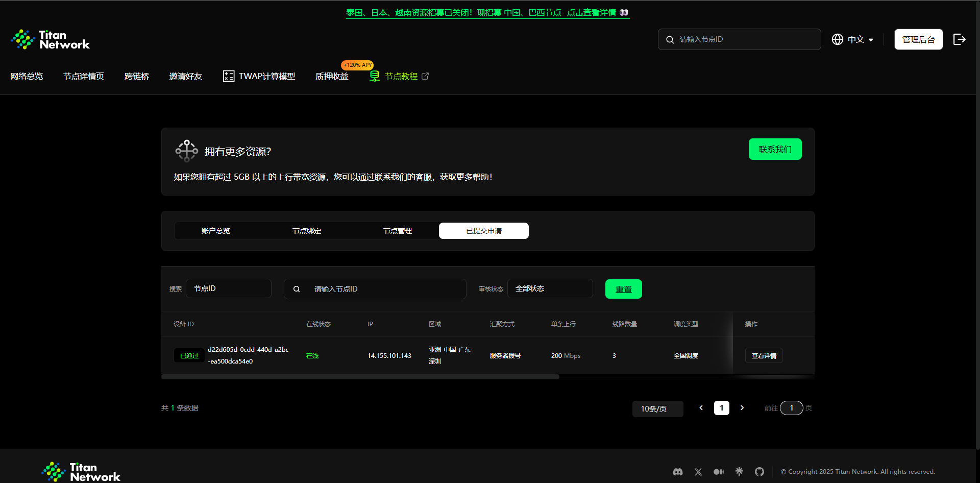Open the X (Twitter) icon in footer
The image size is (980, 483).
coord(698,472)
